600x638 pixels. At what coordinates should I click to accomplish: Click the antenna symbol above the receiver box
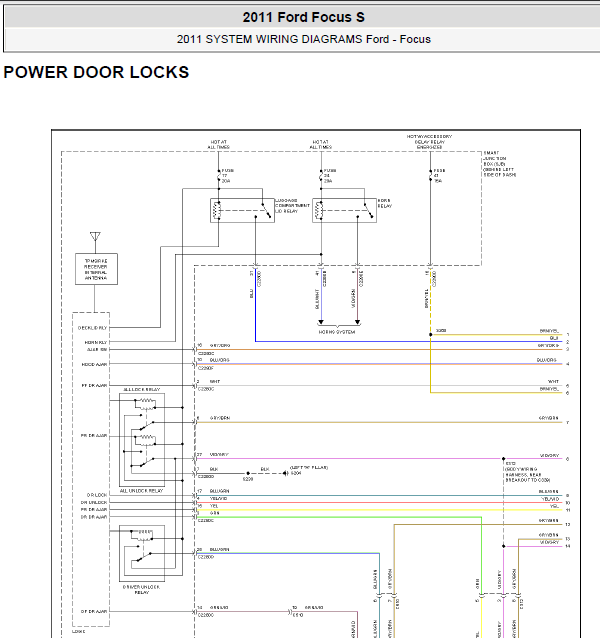pos(95,237)
